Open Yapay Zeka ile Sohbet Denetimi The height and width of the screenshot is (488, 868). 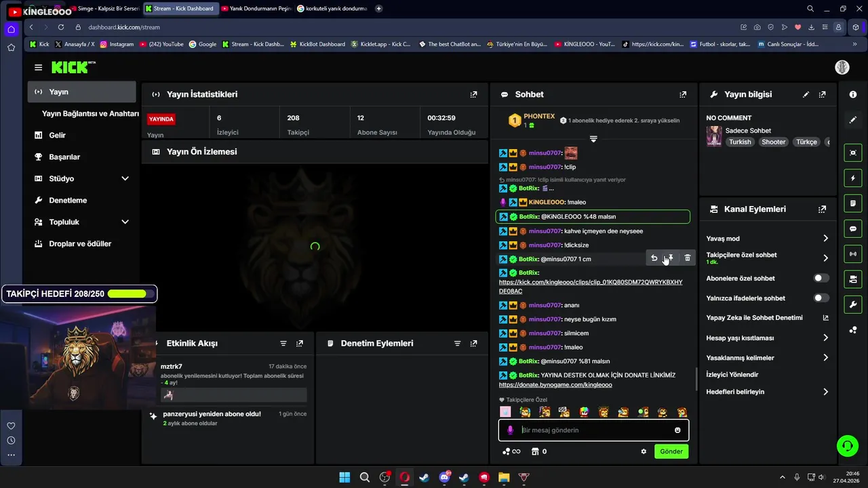(768, 317)
